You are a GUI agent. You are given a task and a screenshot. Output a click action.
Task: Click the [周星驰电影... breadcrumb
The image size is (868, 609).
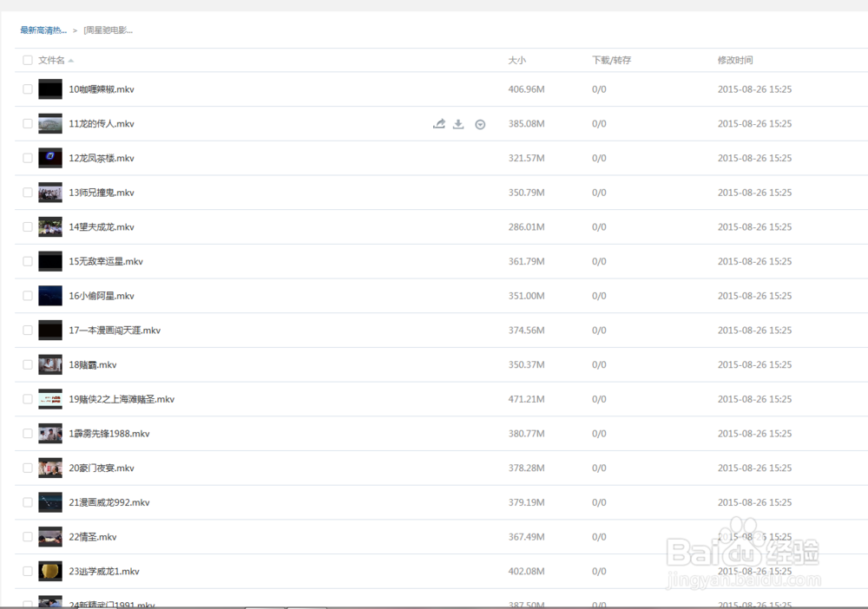click(x=108, y=30)
